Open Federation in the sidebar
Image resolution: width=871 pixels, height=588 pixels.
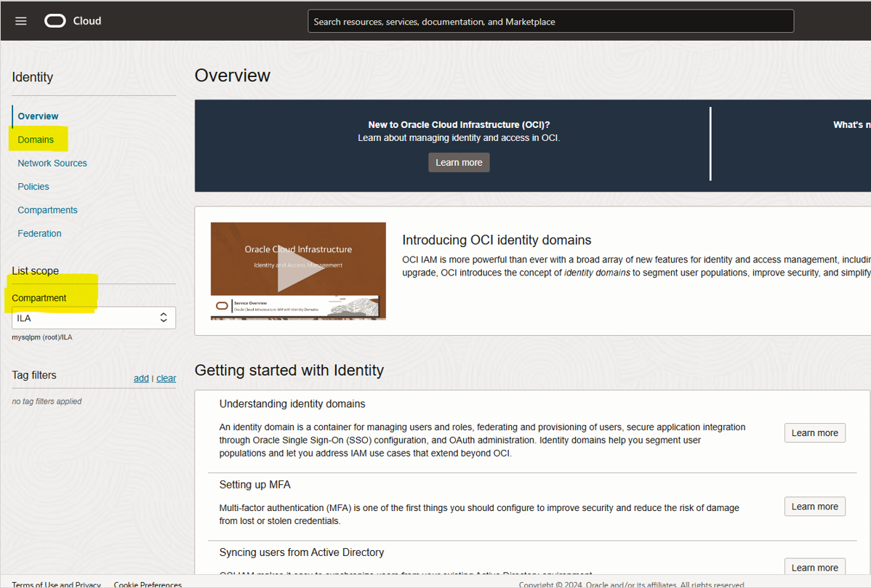click(39, 233)
